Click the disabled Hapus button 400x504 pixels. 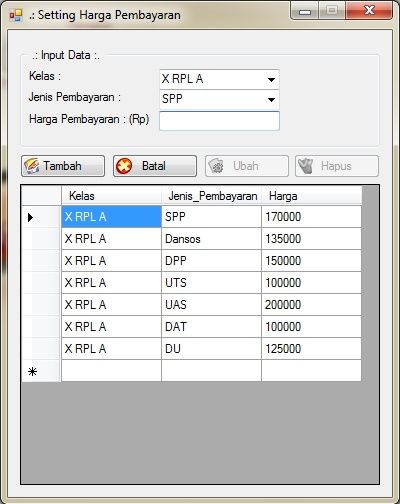coord(337,166)
